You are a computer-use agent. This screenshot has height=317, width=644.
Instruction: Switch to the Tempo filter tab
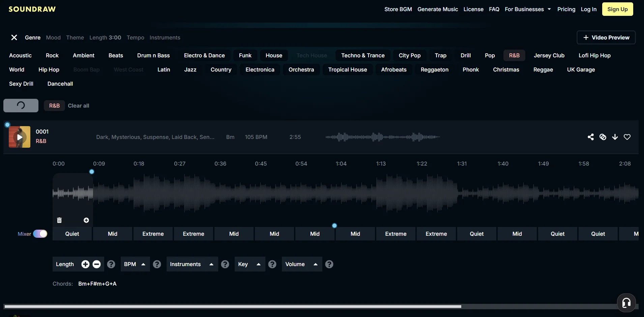[136, 37]
